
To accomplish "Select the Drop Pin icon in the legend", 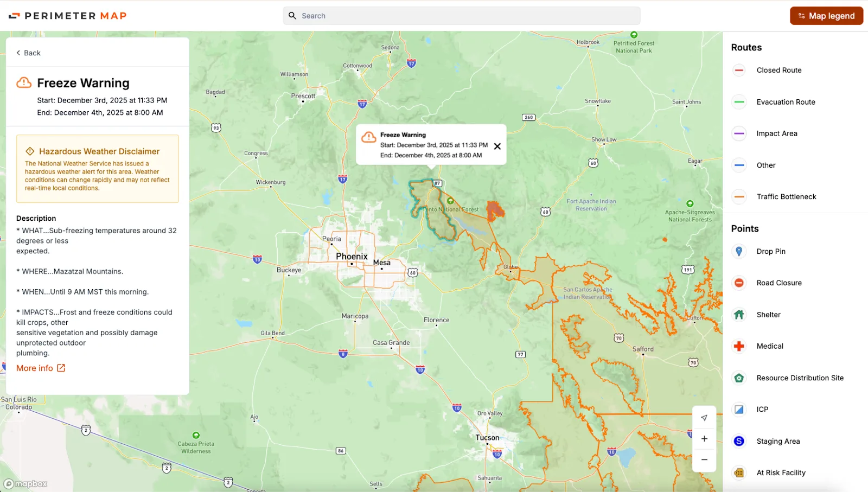I will (x=738, y=251).
